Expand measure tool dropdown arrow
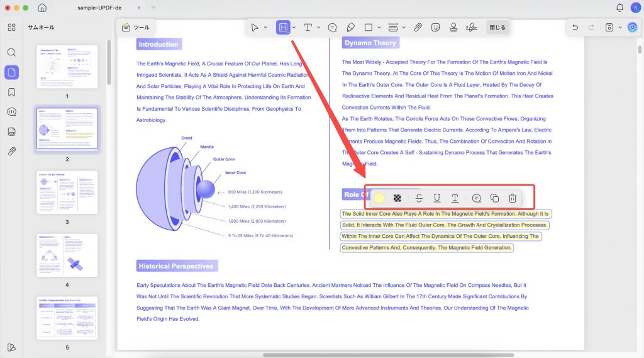The image size is (644, 358). 404,28
